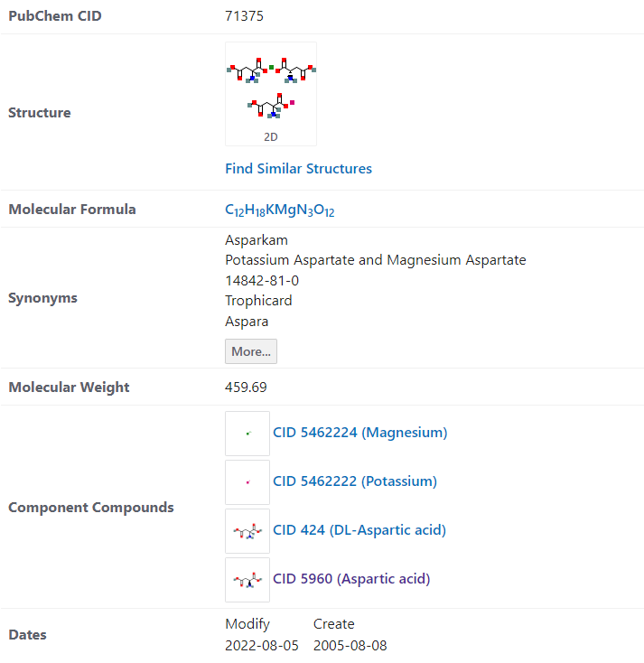Expand synonyms with the More... button
Viewport: 644px width, 663px height.
point(250,351)
